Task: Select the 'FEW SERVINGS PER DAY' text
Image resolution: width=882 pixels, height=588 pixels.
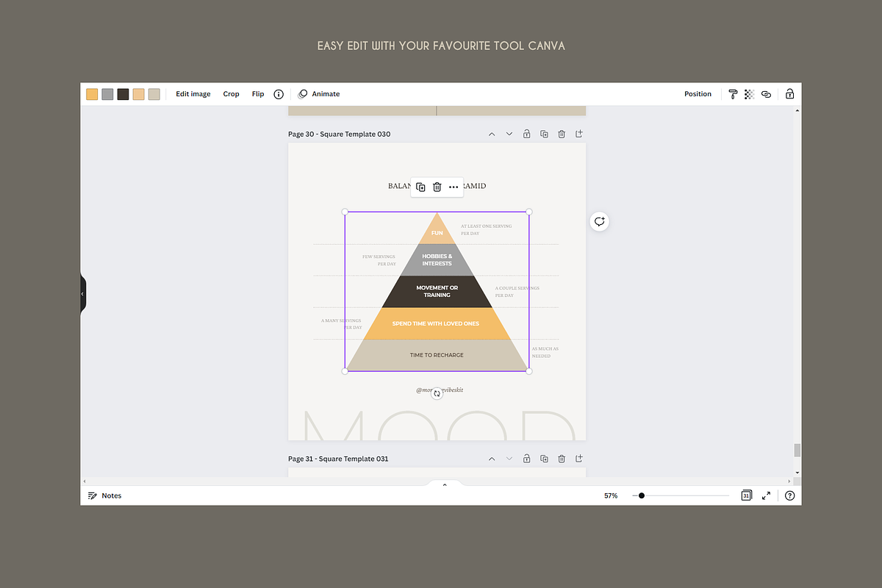Action: pyautogui.click(x=379, y=260)
